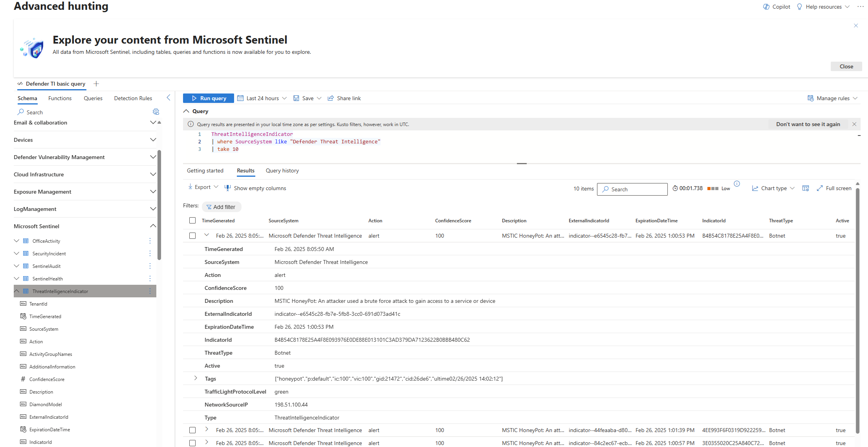Image resolution: width=868 pixels, height=447 pixels.
Task: Click the Add filter button
Action: (221, 207)
